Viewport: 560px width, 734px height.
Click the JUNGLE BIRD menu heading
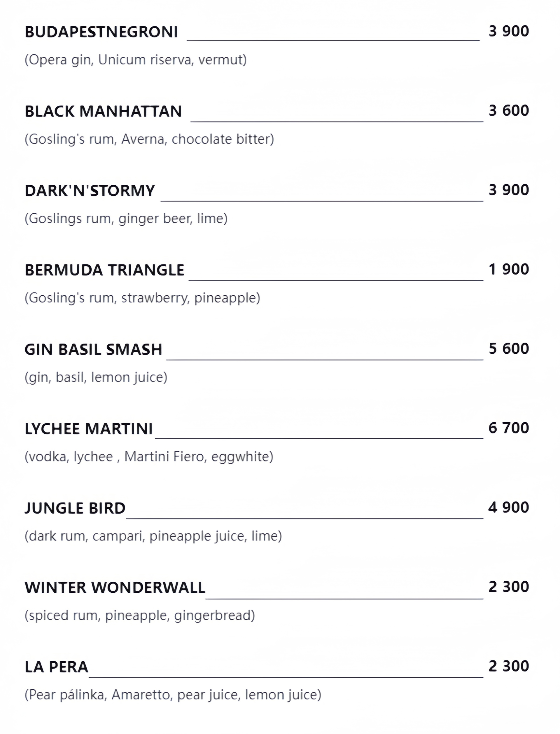75,508
